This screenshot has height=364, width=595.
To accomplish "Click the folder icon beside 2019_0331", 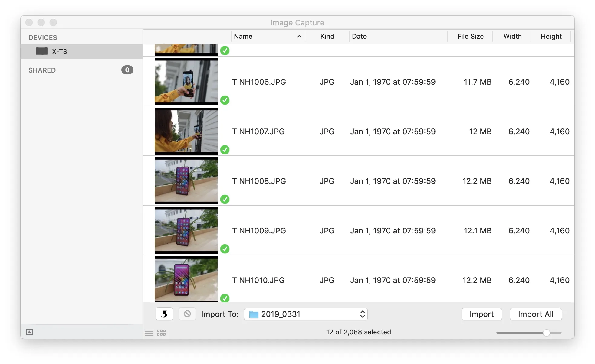I will (254, 314).
